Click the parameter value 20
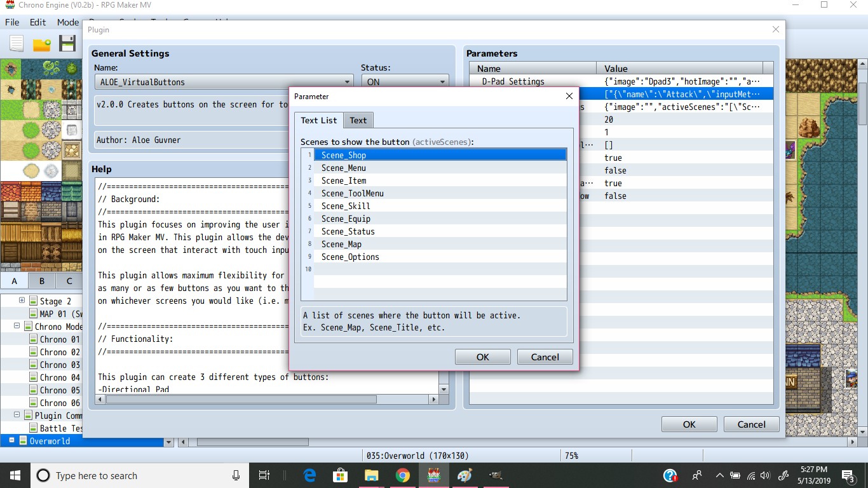Viewport: 868px width, 488px height. (609, 119)
